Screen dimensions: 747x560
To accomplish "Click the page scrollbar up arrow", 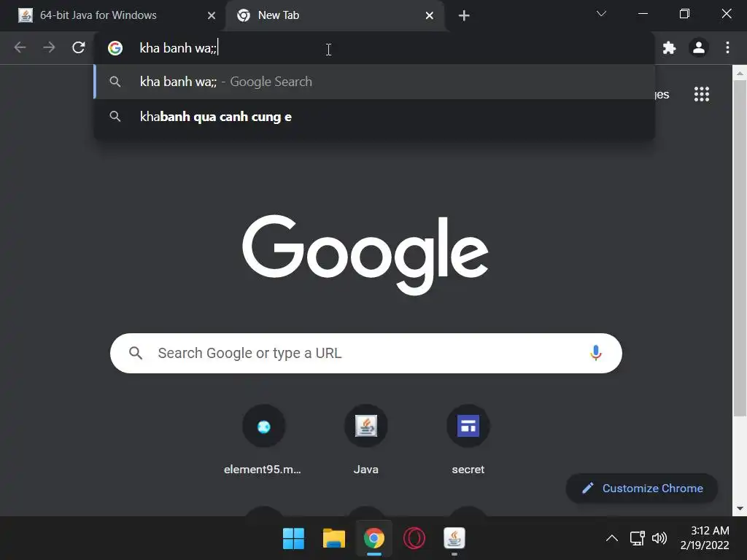I will (740, 73).
